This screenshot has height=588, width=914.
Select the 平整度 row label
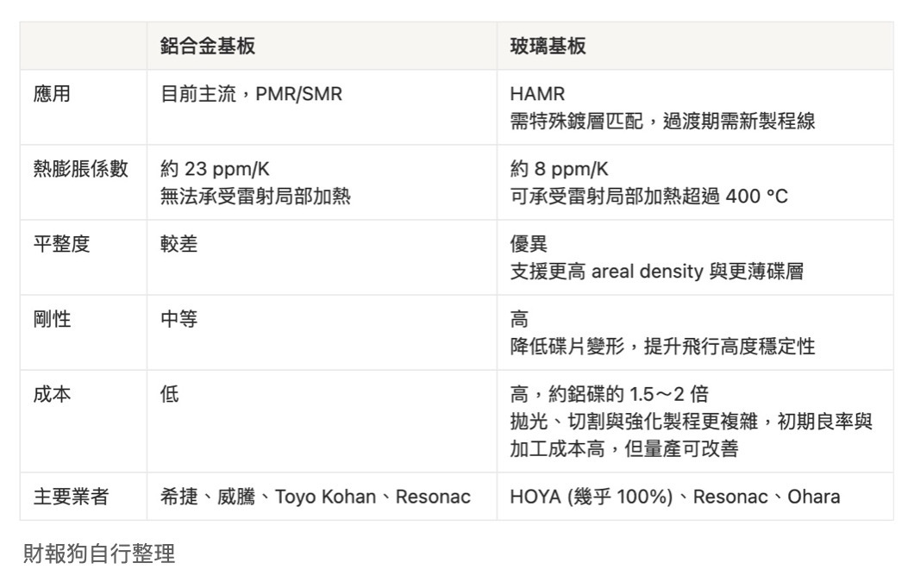coord(61,244)
